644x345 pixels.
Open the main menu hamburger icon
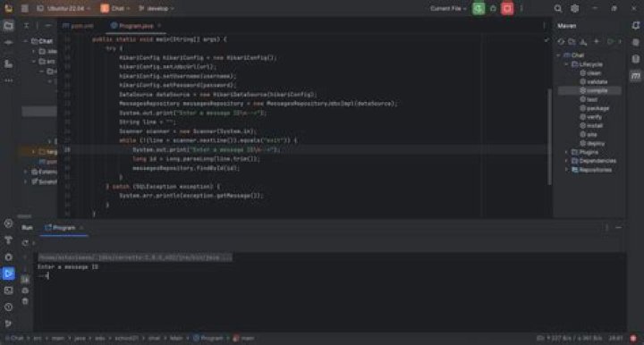point(25,8)
